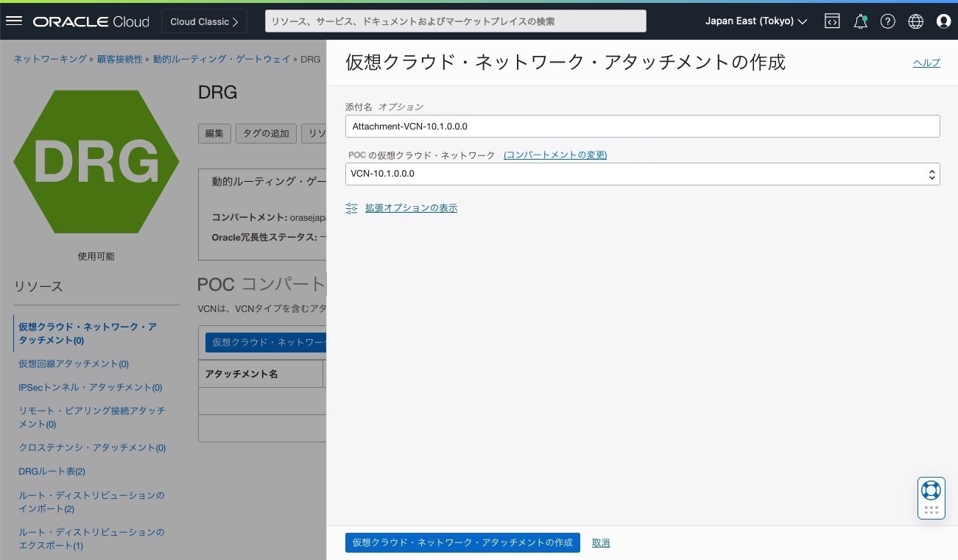Click the 編集 button
Image resolution: width=958 pixels, height=560 pixels.
click(214, 133)
